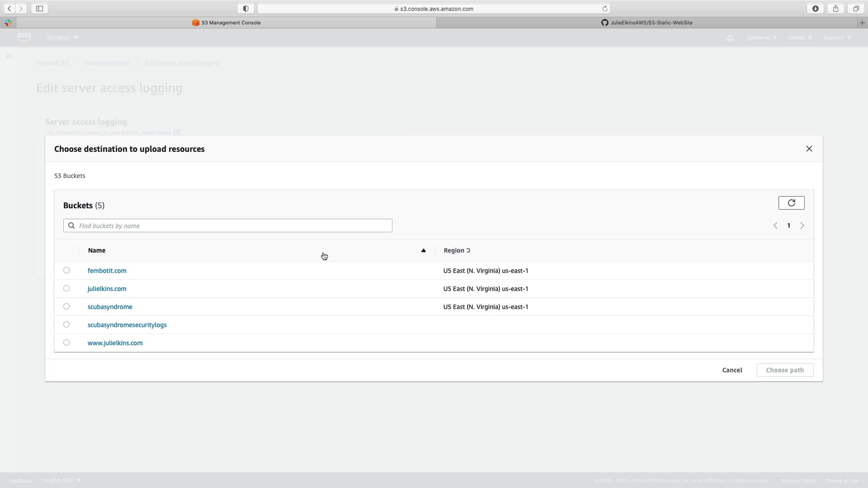Screen dimensions: 868x488
Task: Go to the next page of buckets
Action: 802,225
